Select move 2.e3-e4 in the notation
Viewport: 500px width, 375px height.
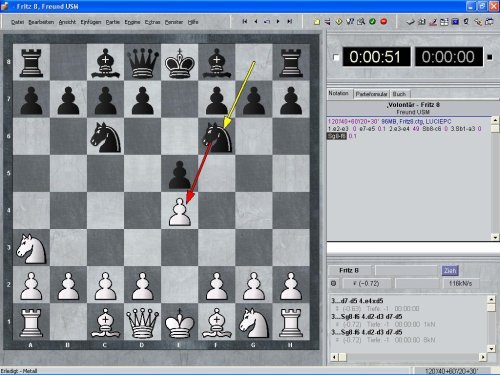point(400,129)
